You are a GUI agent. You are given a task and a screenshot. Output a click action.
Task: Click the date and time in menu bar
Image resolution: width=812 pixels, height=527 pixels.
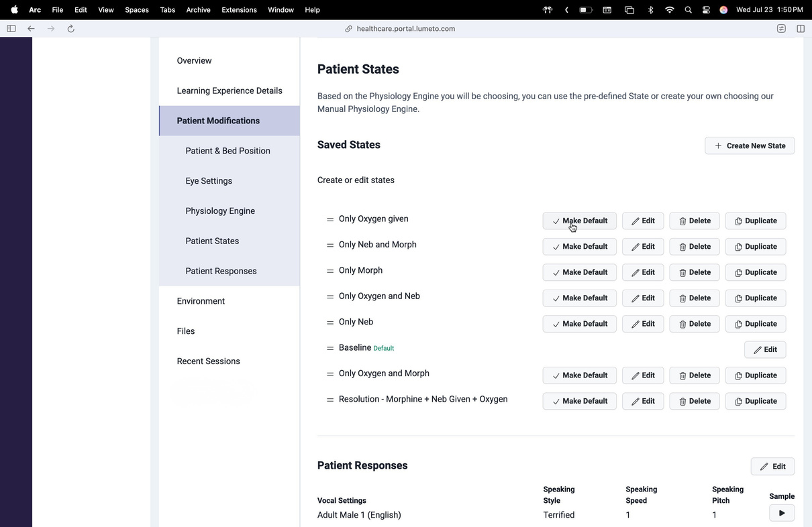769,10
